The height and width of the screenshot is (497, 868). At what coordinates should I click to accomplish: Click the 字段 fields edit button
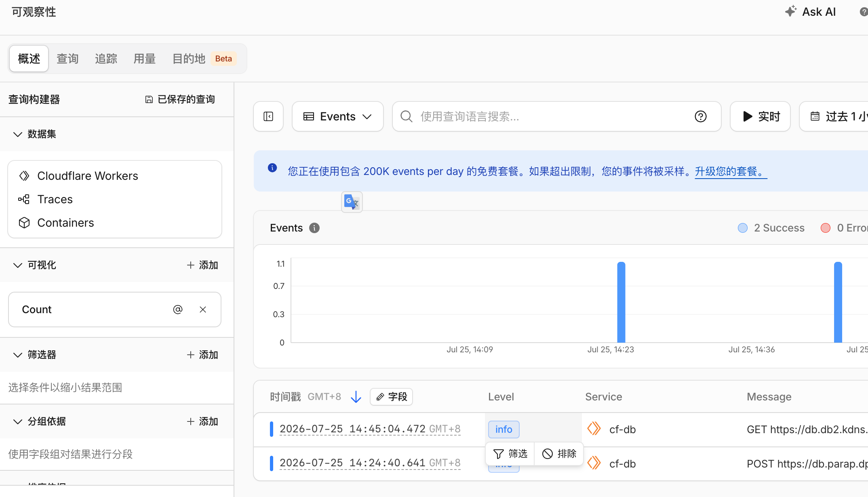tap(391, 397)
